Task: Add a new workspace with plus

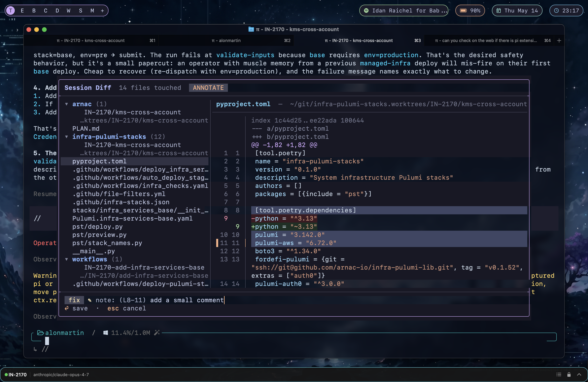Action: point(102,11)
